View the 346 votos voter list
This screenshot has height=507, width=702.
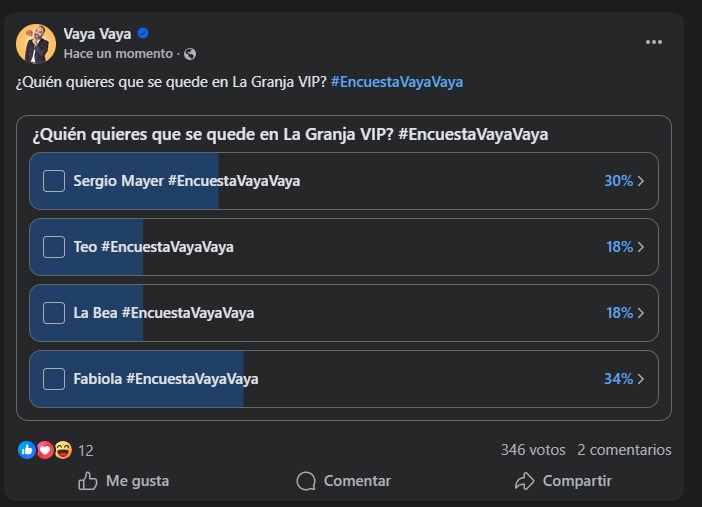[x=533, y=450]
